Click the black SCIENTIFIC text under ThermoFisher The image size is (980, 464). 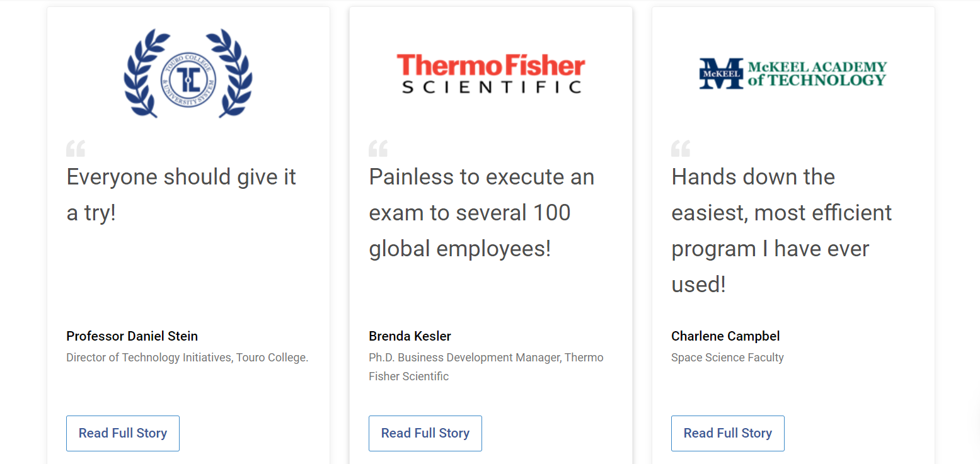(x=491, y=87)
